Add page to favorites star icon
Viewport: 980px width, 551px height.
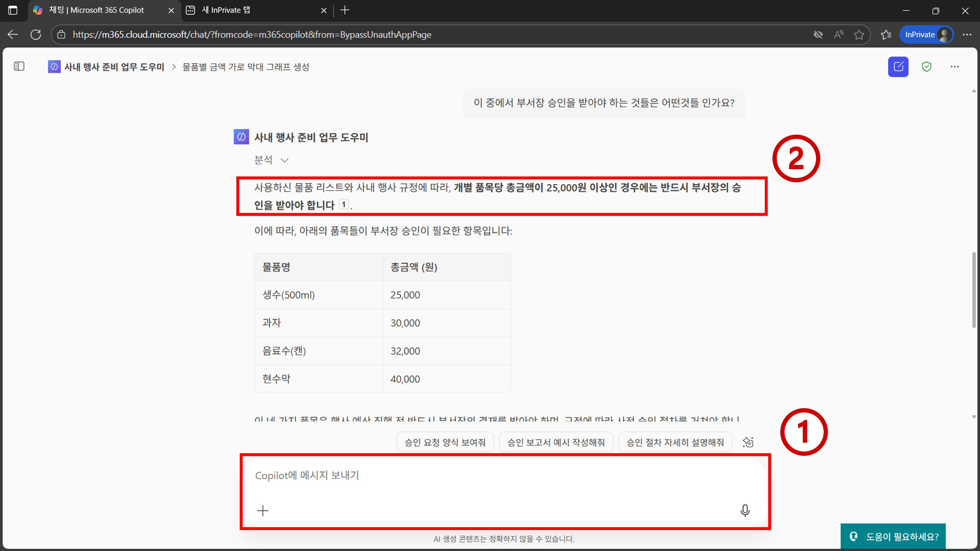point(859,35)
